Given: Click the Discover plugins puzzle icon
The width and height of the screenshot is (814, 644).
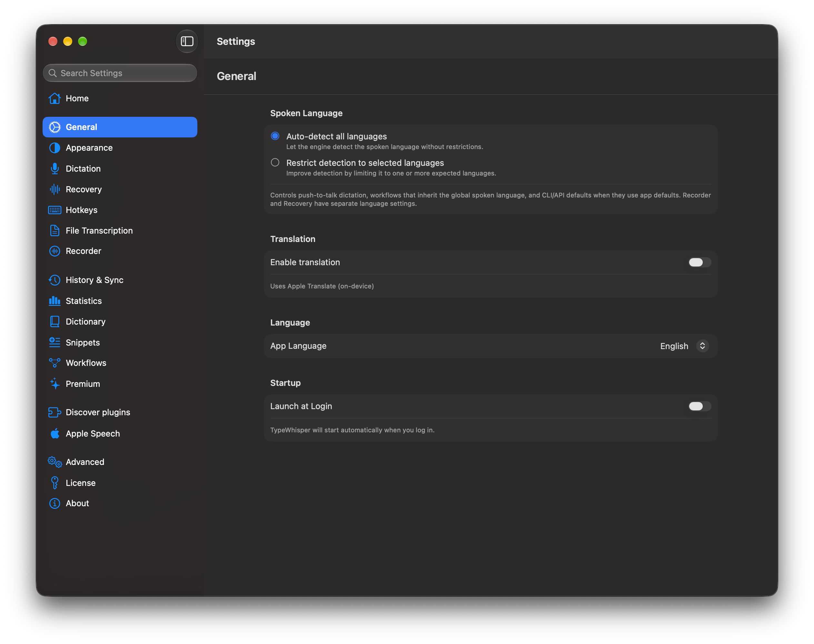Looking at the screenshot, I should [55, 412].
